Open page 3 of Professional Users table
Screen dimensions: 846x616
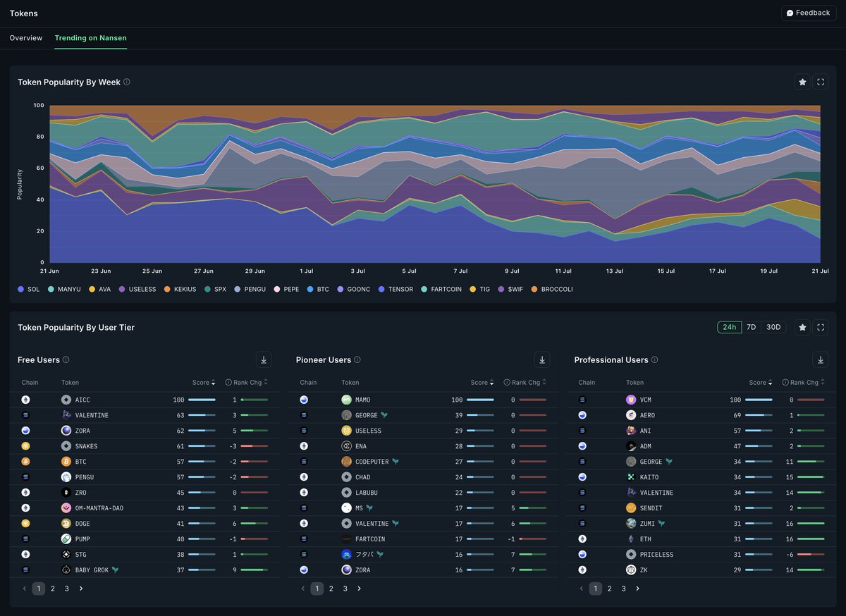click(x=624, y=589)
